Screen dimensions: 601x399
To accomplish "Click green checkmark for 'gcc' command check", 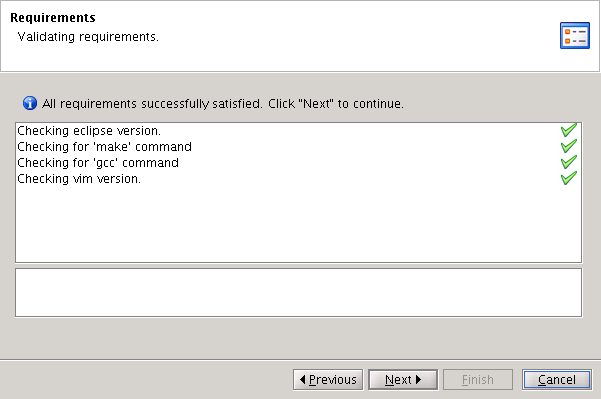I will click(x=569, y=162).
